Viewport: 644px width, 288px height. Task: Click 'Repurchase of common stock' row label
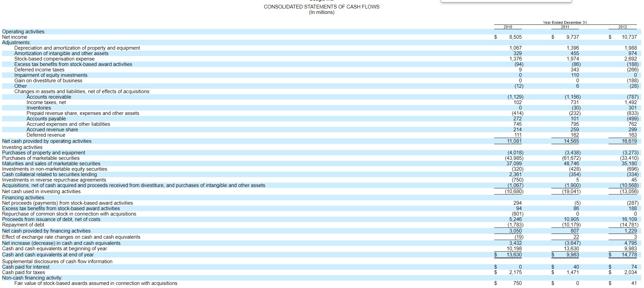click(x=69, y=214)
